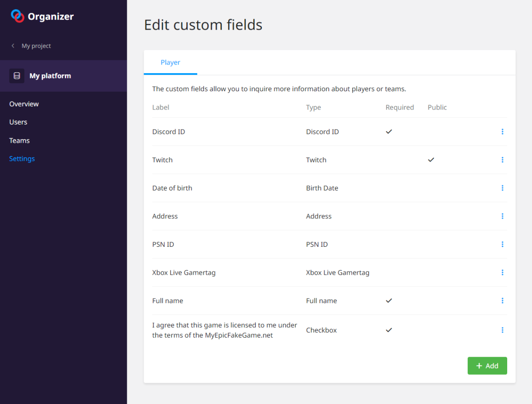Click the kebab icon for Xbox Live Gamertag

coord(502,272)
